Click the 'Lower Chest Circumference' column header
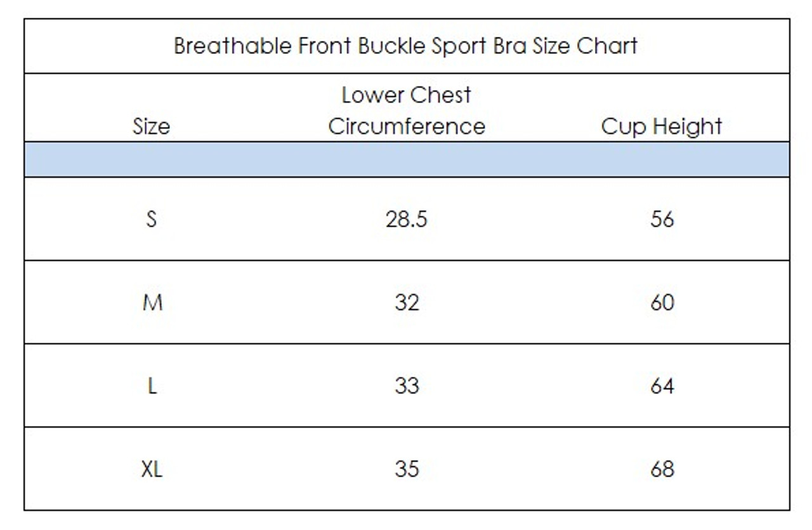This screenshot has width=812, height=530. [x=407, y=110]
